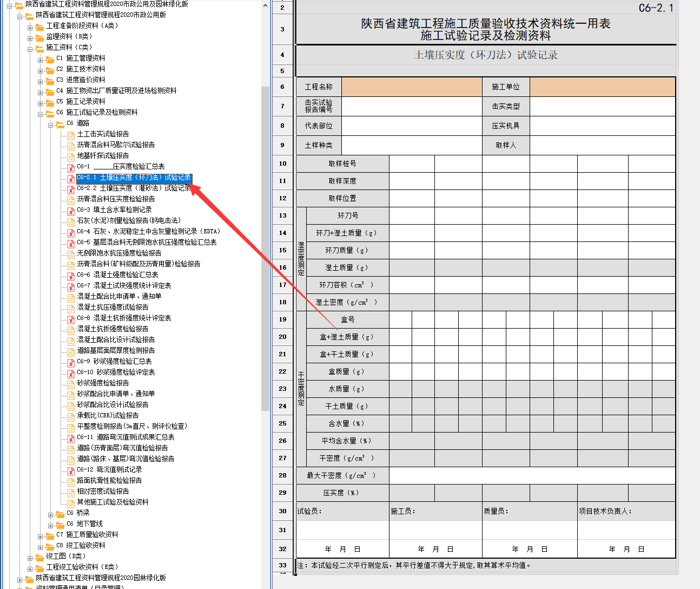
Task: Click the document icon beside 土工击实试验报告
Action: coord(71,135)
